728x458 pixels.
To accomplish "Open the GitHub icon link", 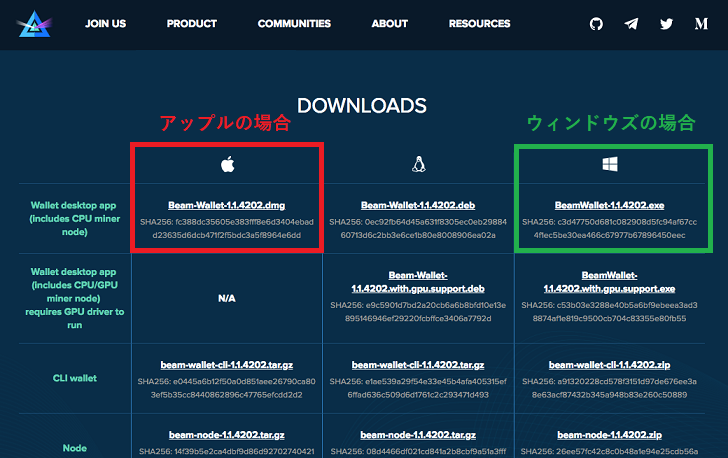I will click(596, 24).
